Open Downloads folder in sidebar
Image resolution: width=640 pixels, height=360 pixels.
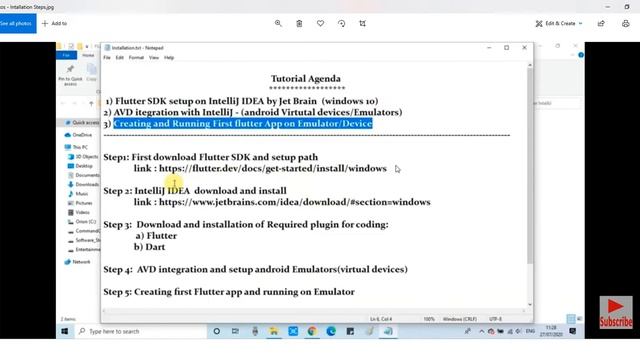pos(84,184)
